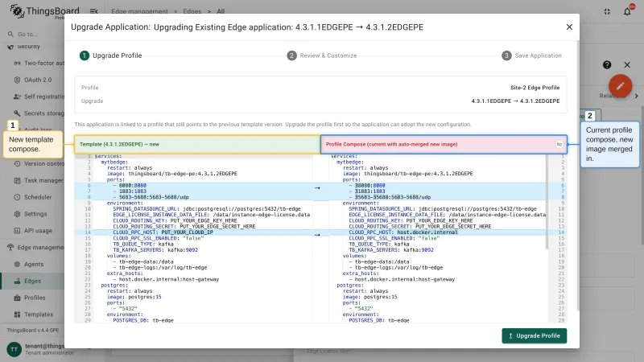Select step 2 Review & Customize
Viewport: 644px width, 362px height.
[x=322, y=56]
